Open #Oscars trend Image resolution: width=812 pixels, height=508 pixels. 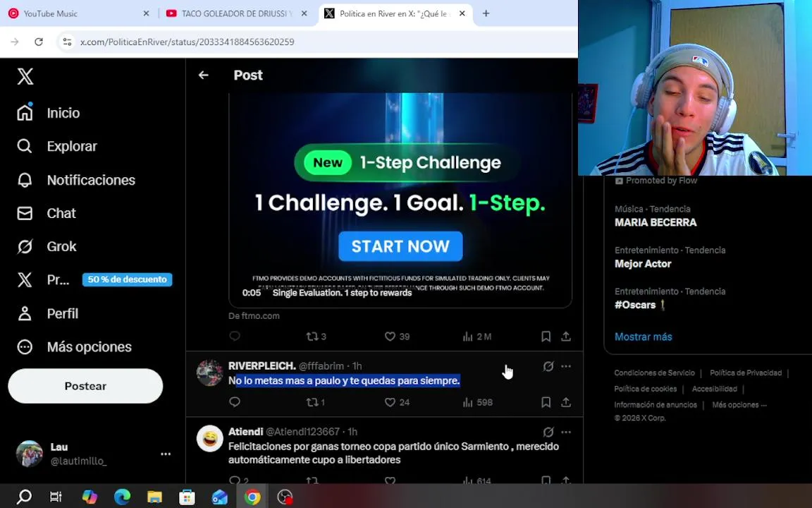point(640,305)
